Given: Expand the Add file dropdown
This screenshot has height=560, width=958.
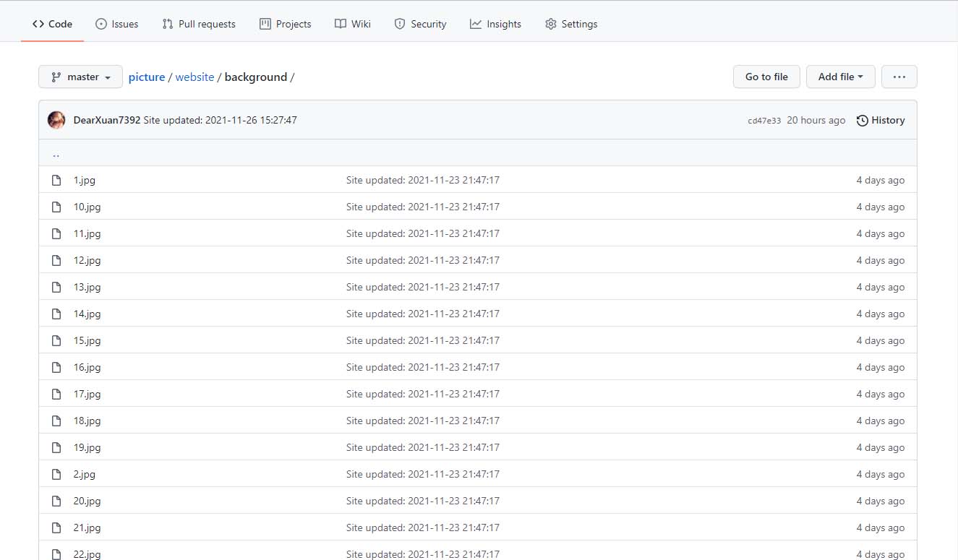Looking at the screenshot, I should [x=840, y=77].
